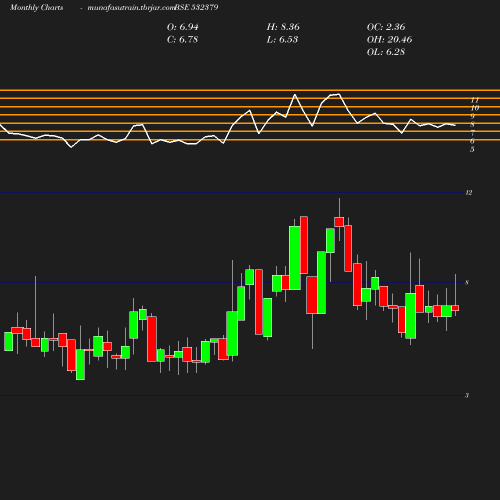The width and height of the screenshot is (500, 500).
Task: Select the high value "H: 8.36"
Action: [283, 27]
